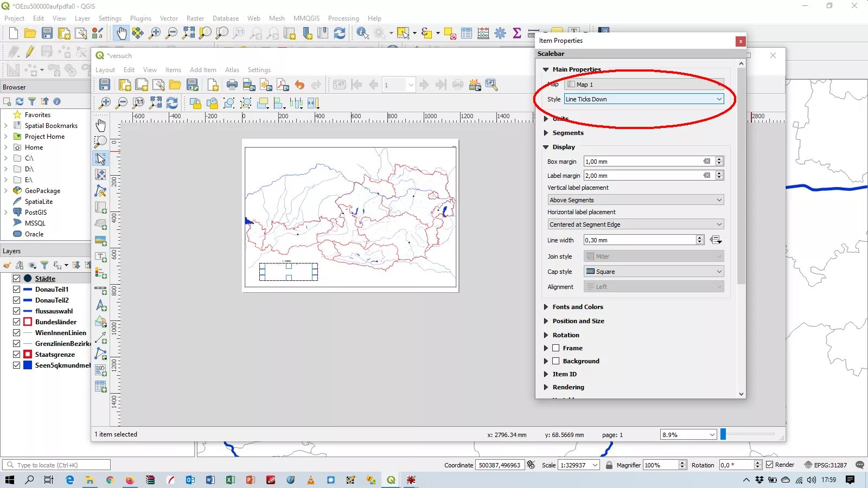Click the Export as Image icon
868x488 pixels.
click(x=249, y=85)
